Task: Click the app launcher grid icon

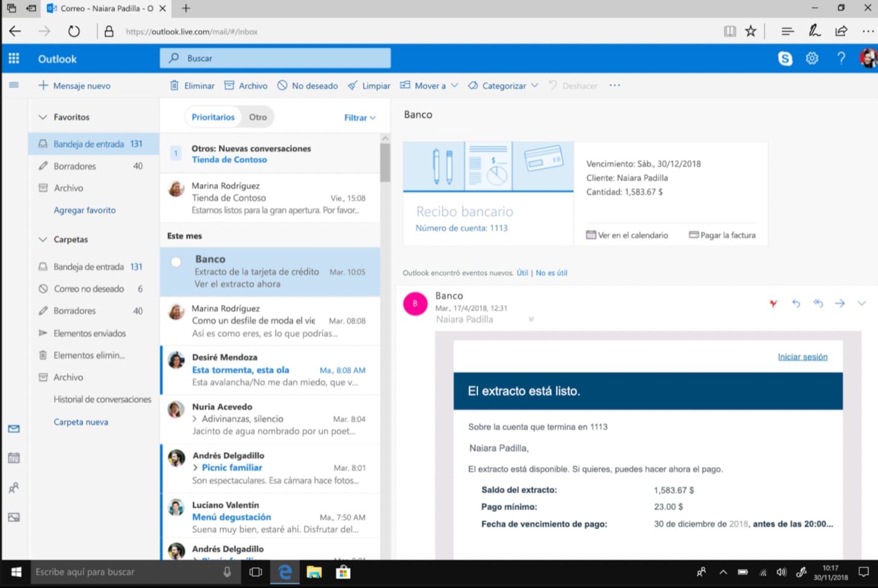Action: coord(14,59)
